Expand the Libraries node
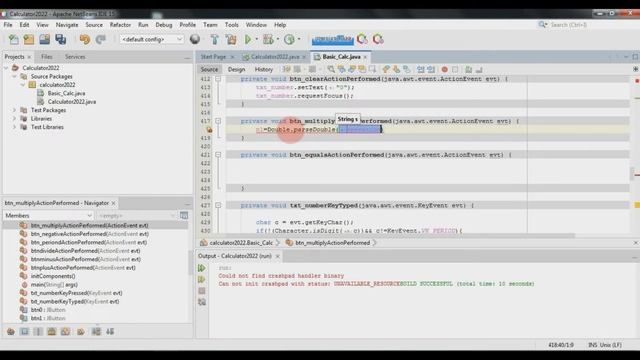The width and height of the screenshot is (640, 360). click(15, 119)
